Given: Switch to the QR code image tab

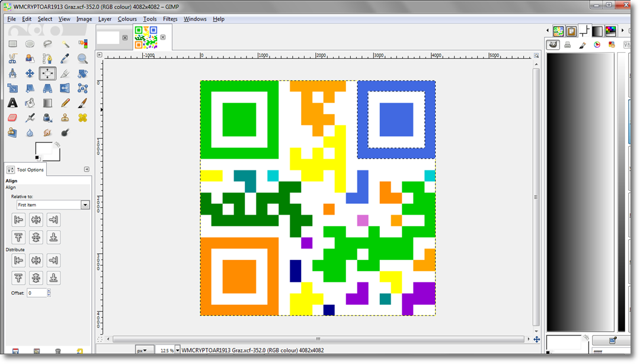Looking at the screenshot, I should 146,37.
